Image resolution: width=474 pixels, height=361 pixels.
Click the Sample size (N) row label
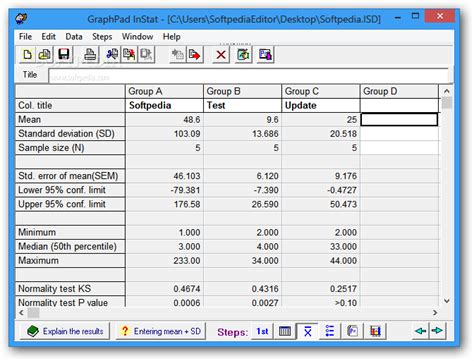(70, 147)
